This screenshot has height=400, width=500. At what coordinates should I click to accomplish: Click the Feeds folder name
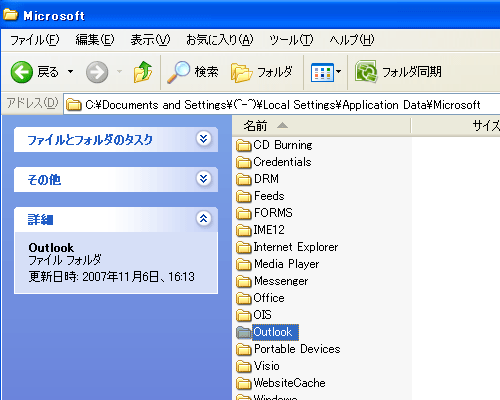click(269, 196)
